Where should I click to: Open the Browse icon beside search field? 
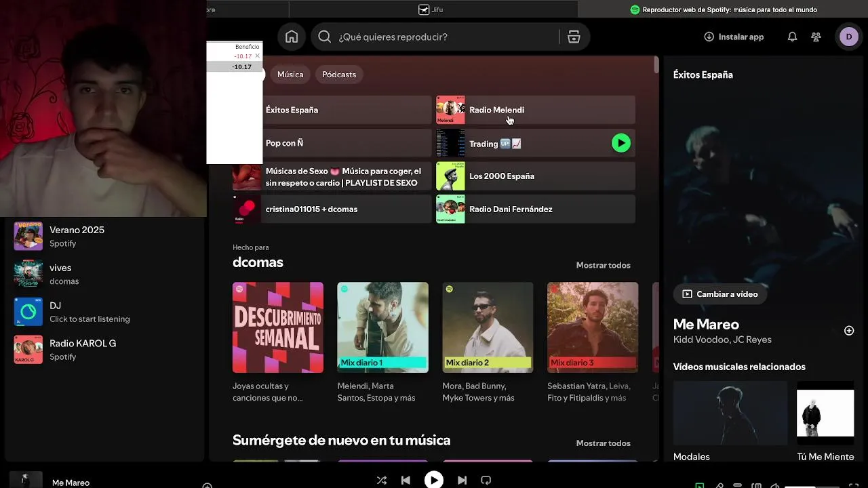tap(574, 37)
